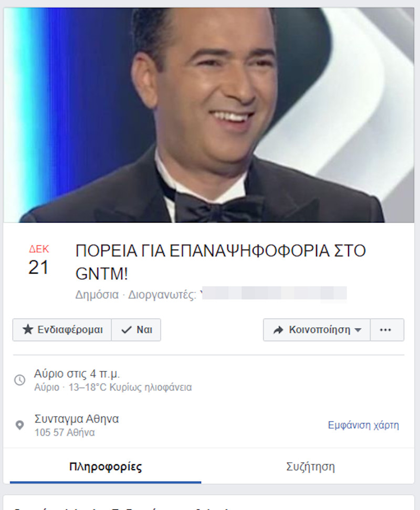Confirm attendance with the Ναι button

tap(136, 330)
